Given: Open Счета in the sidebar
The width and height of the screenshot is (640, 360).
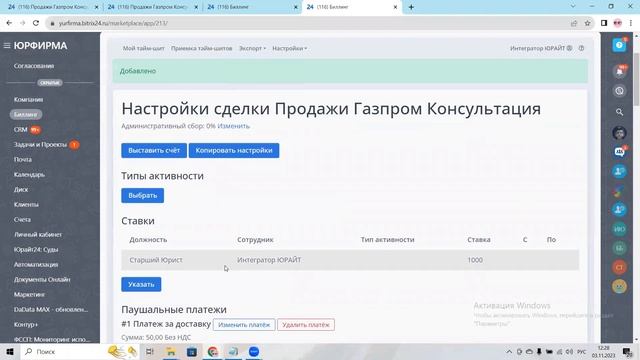Looking at the screenshot, I should tap(22, 220).
